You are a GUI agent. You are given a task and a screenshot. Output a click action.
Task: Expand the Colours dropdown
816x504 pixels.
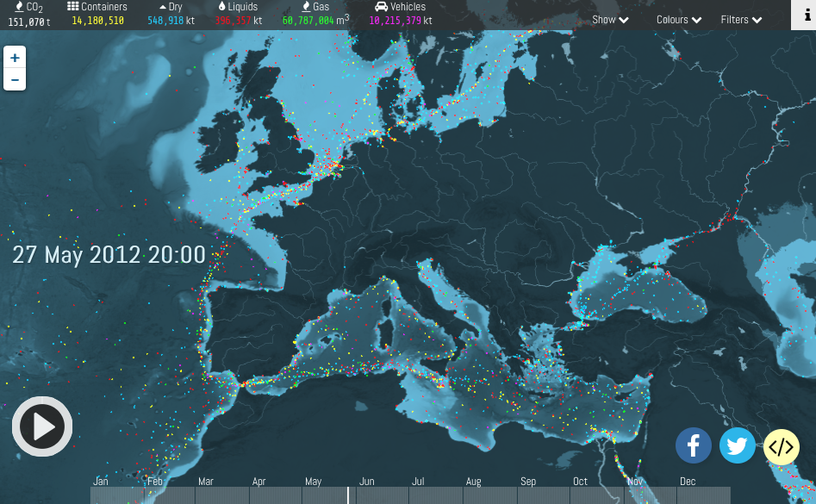coord(679,20)
